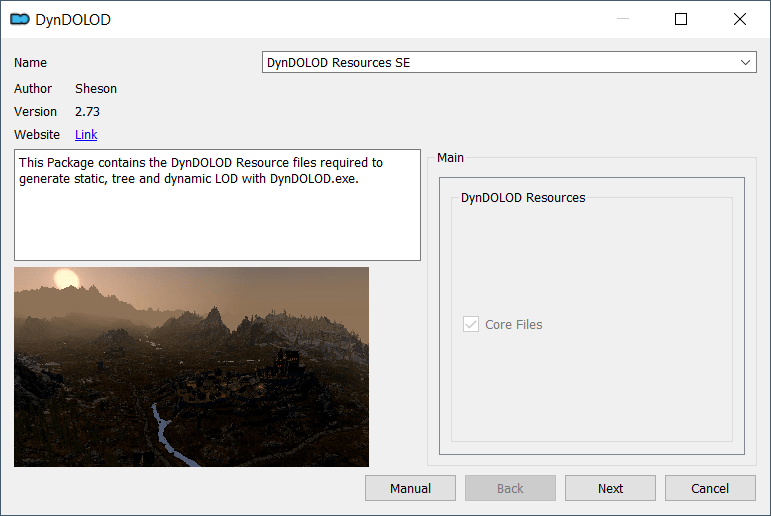Click the version value 2.73
771x516 pixels.
click(x=88, y=112)
